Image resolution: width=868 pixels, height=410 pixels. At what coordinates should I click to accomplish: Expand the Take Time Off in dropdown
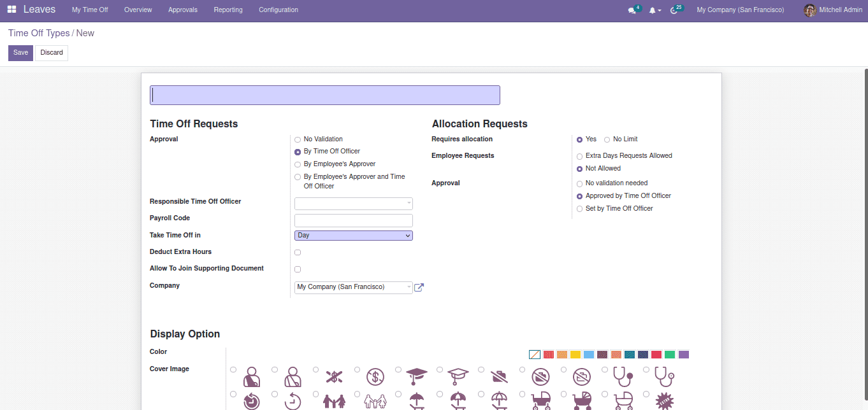pos(353,236)
